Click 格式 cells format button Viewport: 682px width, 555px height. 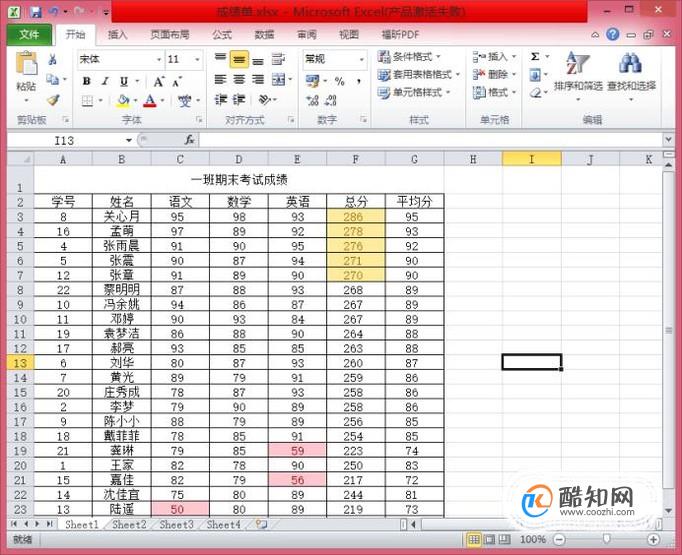tap(494, 92)
